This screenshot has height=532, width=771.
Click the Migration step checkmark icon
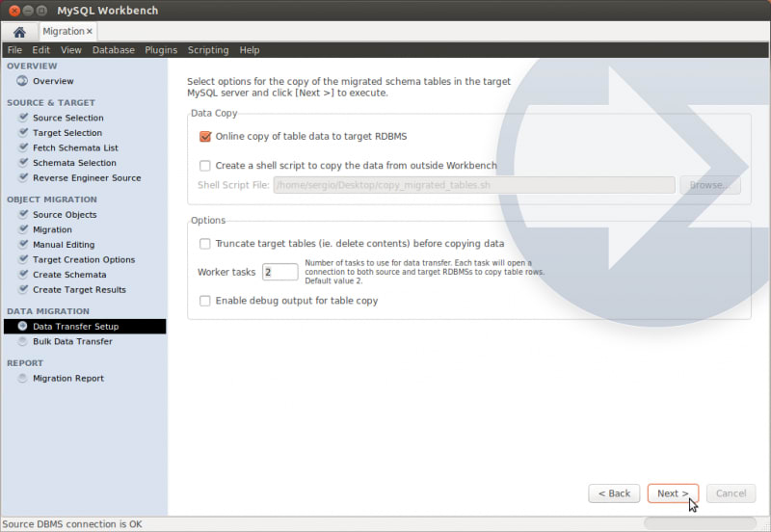pyautogui.click(x=23, y=229)
